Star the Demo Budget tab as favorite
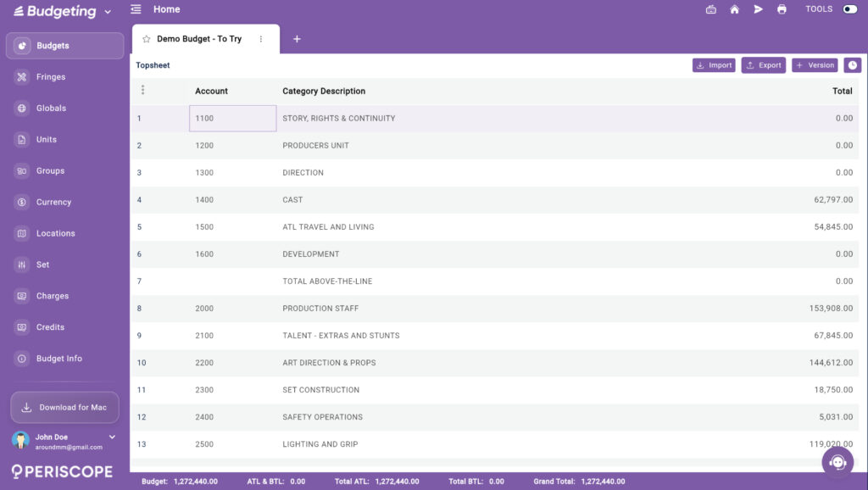868x490 pixels. [x=146, y=39]
